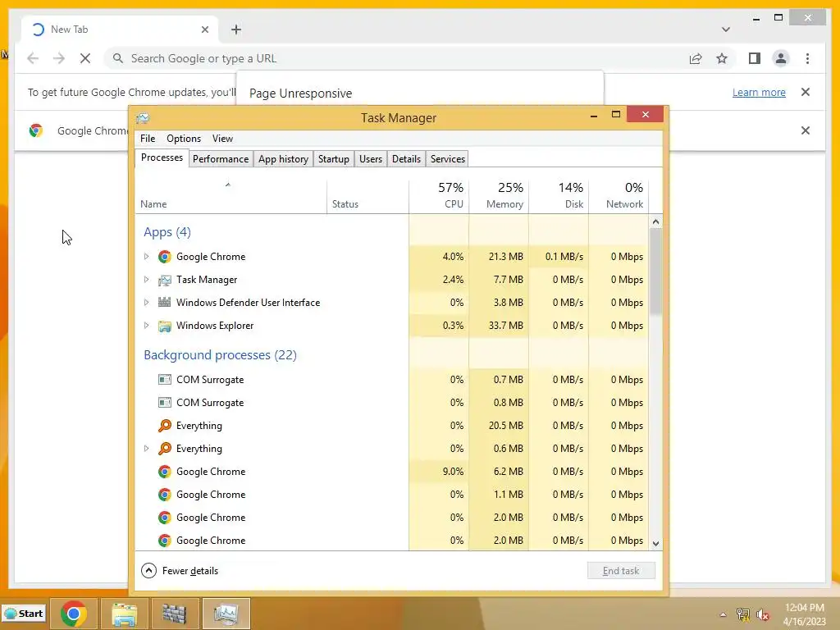Switch to the Performance tab
Viewport: 840px width, 630px height.
tap(221, 158)
